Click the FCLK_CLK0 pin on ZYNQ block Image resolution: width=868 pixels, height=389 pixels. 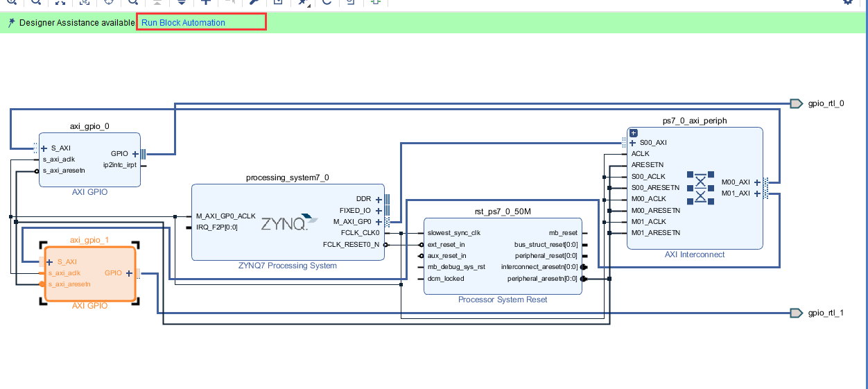pyautogui.click(x=361, y=233)
